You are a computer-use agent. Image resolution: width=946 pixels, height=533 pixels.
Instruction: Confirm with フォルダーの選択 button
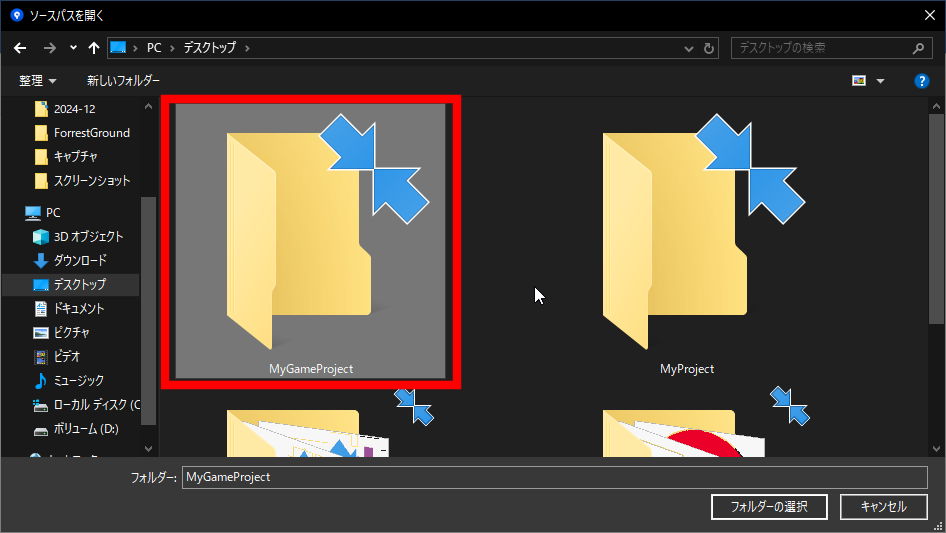[769, 506]
